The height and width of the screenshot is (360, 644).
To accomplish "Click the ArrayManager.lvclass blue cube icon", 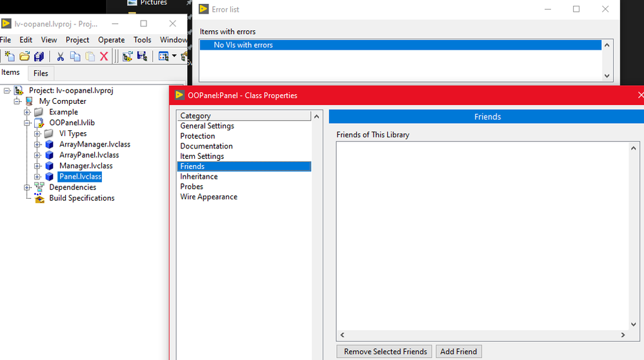I will (49, 145).
